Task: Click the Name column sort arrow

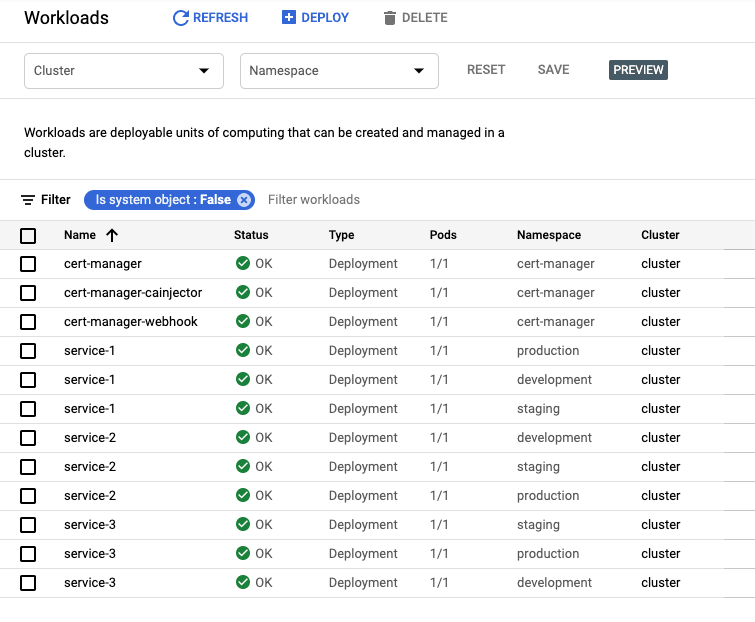Action: tap(111, 236)
